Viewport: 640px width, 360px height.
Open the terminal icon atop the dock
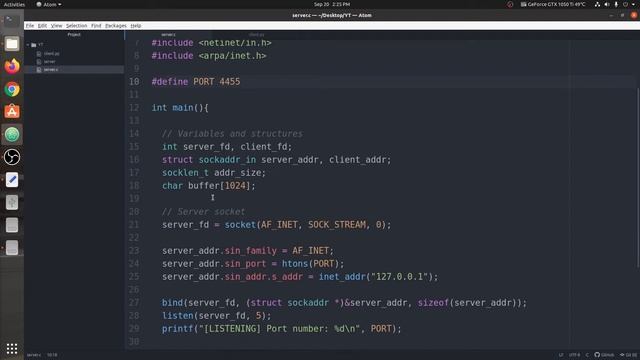coord(12,20)
